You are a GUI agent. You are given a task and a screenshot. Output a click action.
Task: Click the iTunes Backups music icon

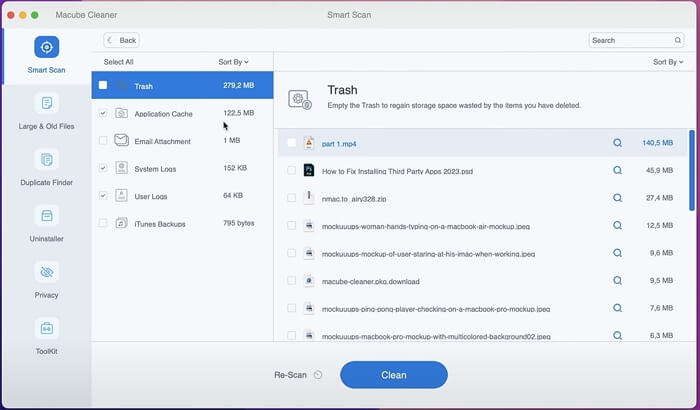tap(121, 223)
